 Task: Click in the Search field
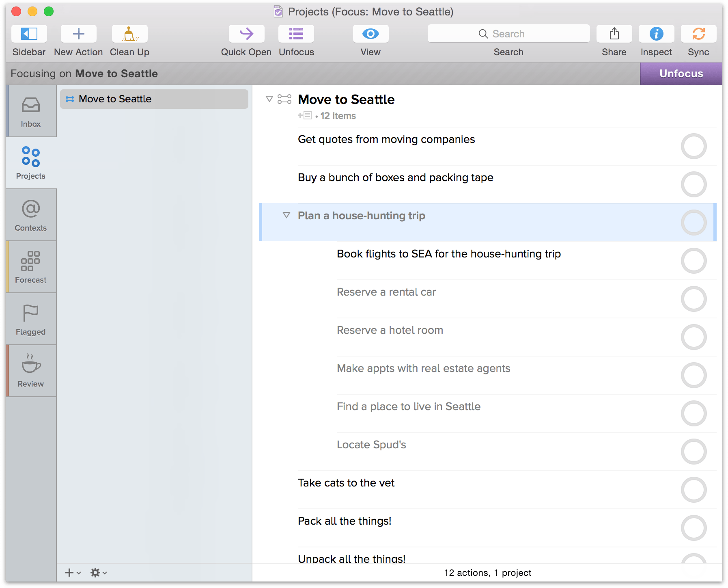tap(508, 34)
